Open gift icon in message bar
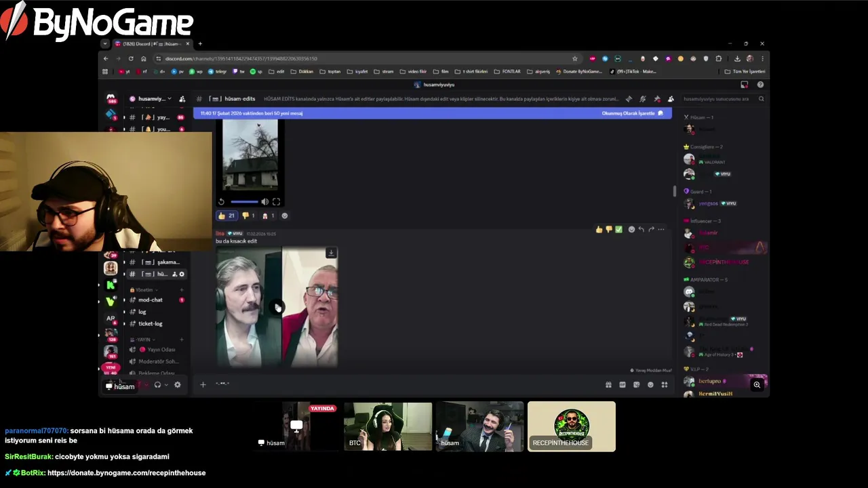 [608, 385]
